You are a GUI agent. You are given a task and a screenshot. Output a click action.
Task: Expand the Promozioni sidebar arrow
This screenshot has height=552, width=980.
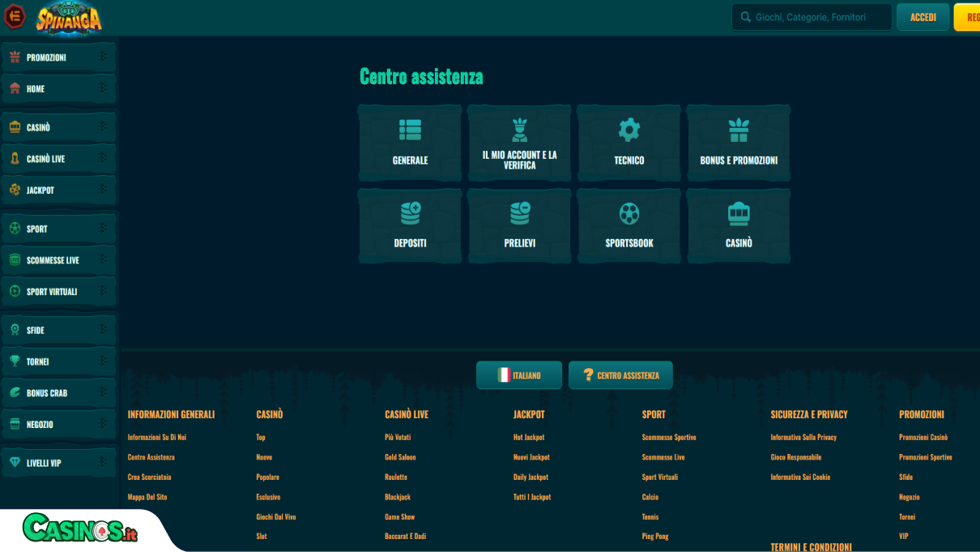(103, 58)
